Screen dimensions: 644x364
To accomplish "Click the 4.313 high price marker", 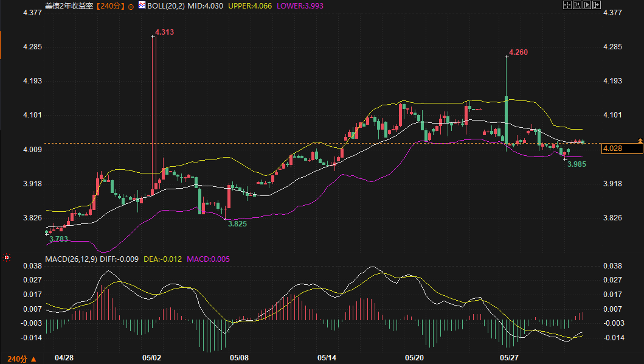I will (x=164, y=32).
